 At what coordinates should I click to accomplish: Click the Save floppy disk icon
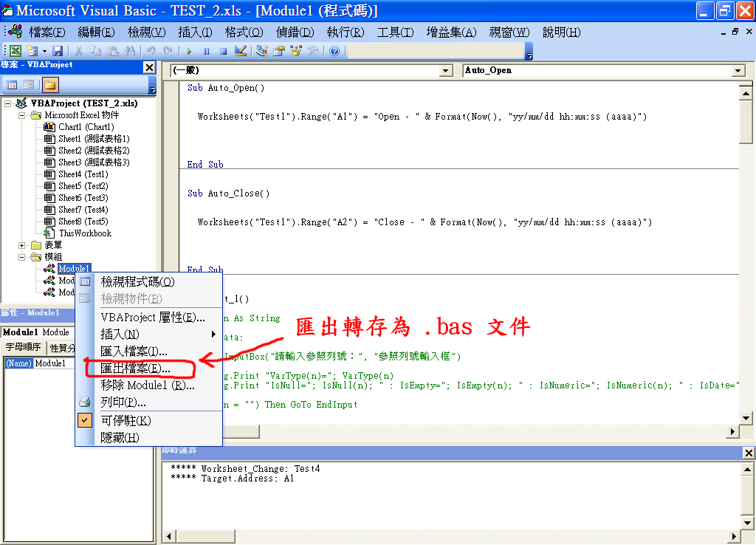58,51
